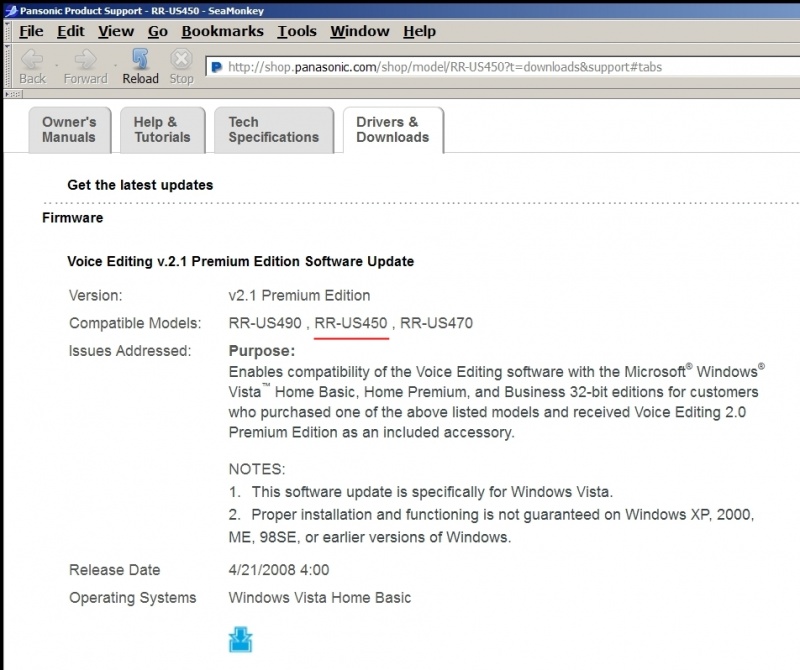Switch to Tech Specifications tab
Image resolution: width=800 pixels, height=670 pixels.
(x=274, y=130)
